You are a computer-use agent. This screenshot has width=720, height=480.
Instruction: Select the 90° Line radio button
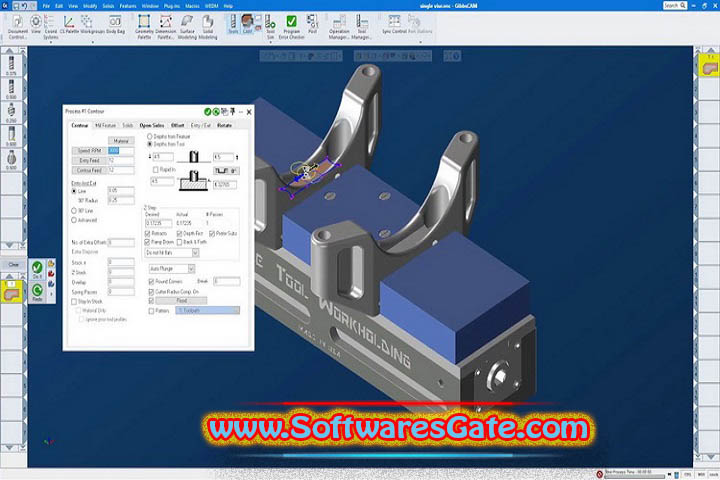(x=74, y=210)
